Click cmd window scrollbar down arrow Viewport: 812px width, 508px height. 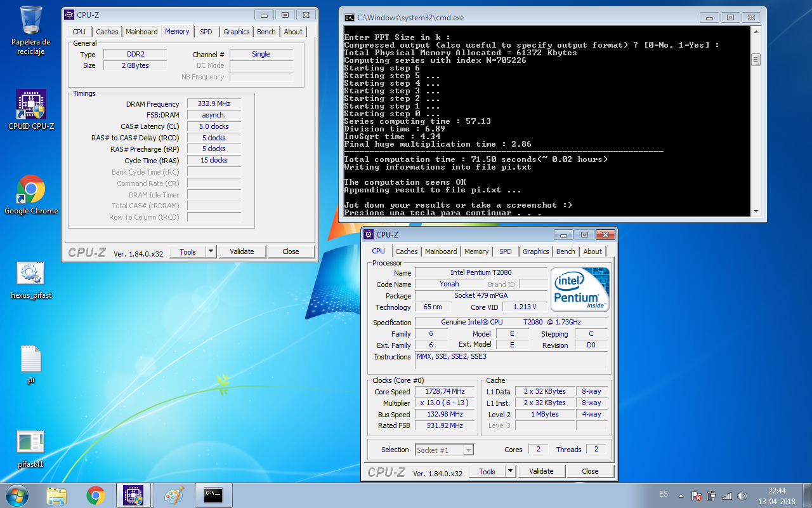pyautogui.click(x=756, y=211)
